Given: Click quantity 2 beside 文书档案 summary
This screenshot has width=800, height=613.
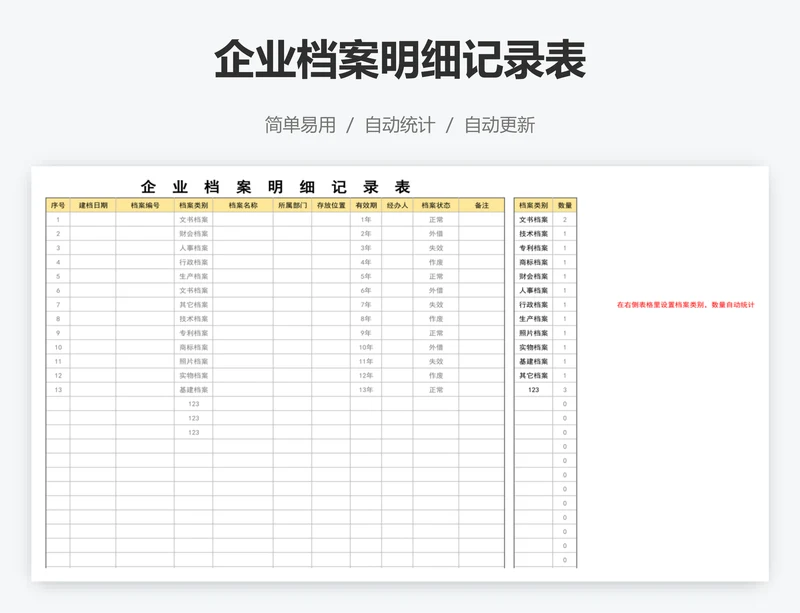Looking at the screenshot, I should point(565,219).
